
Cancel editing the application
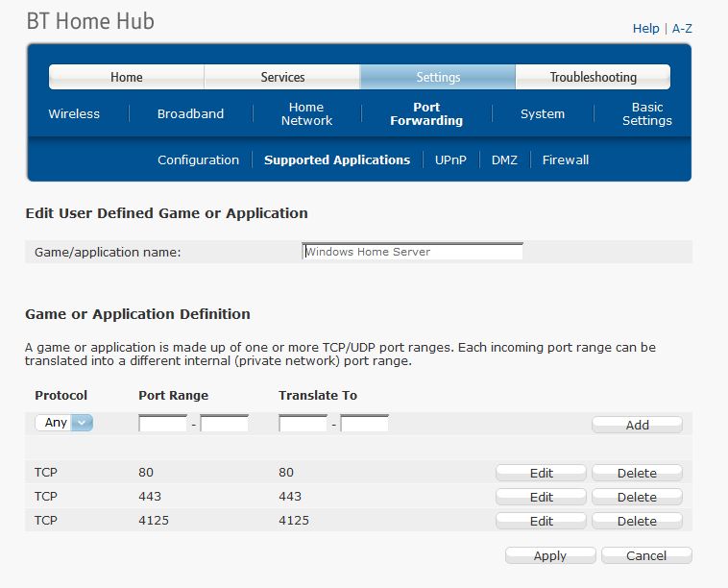tap(646, 555)
